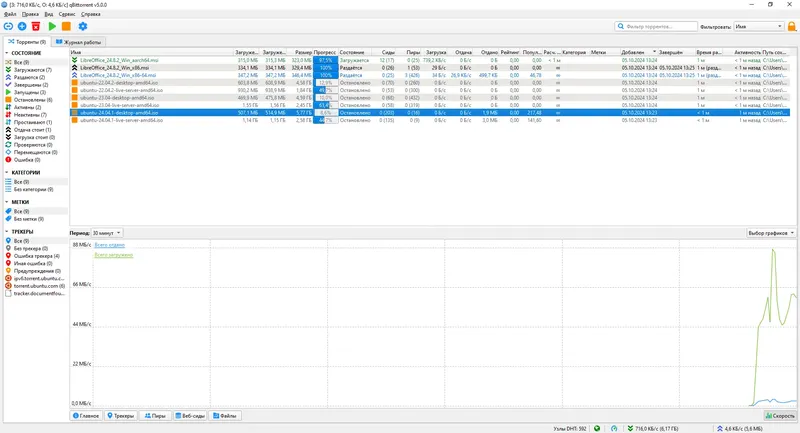Click the add torrent file plus icon
The width and height of the screenshot is (800, 433).
point(22,26)
